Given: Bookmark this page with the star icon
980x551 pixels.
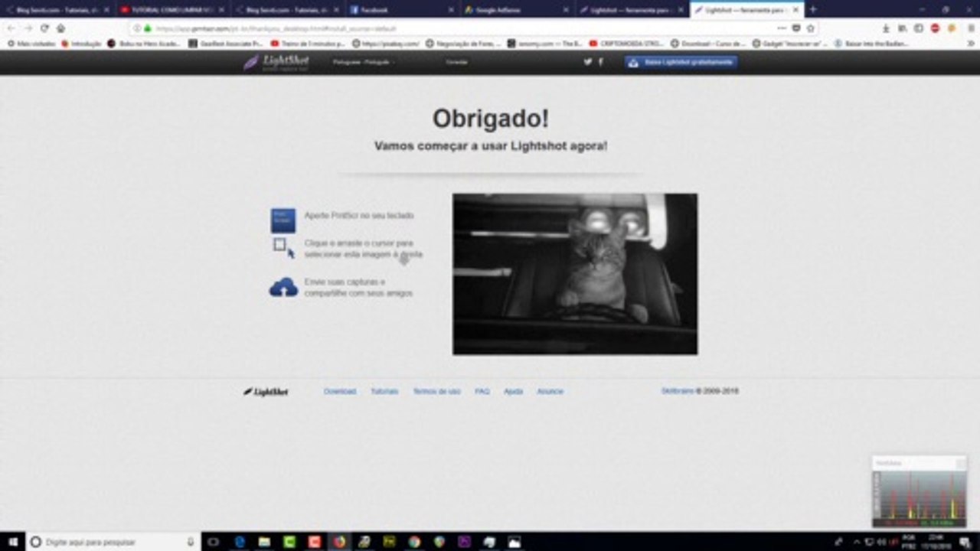Looking at the screenshot, I should click(x=811, y=28).
